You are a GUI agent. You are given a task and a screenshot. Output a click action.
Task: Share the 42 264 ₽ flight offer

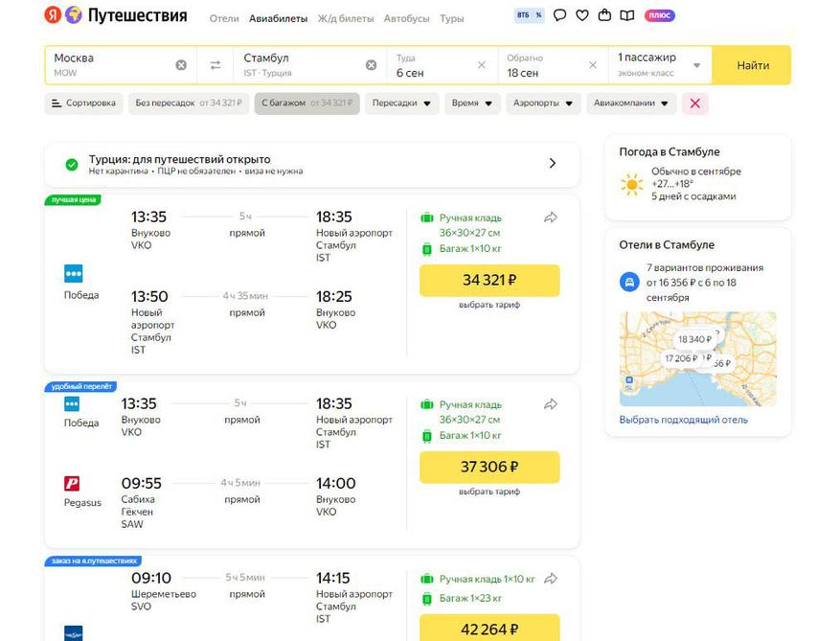click(551, 579)
